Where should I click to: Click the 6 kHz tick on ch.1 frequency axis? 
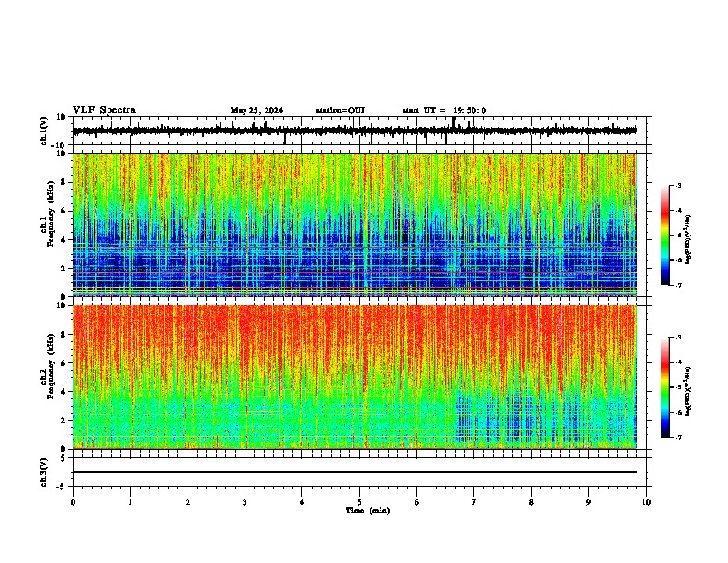pyautogui.click(x=63, y=211)
